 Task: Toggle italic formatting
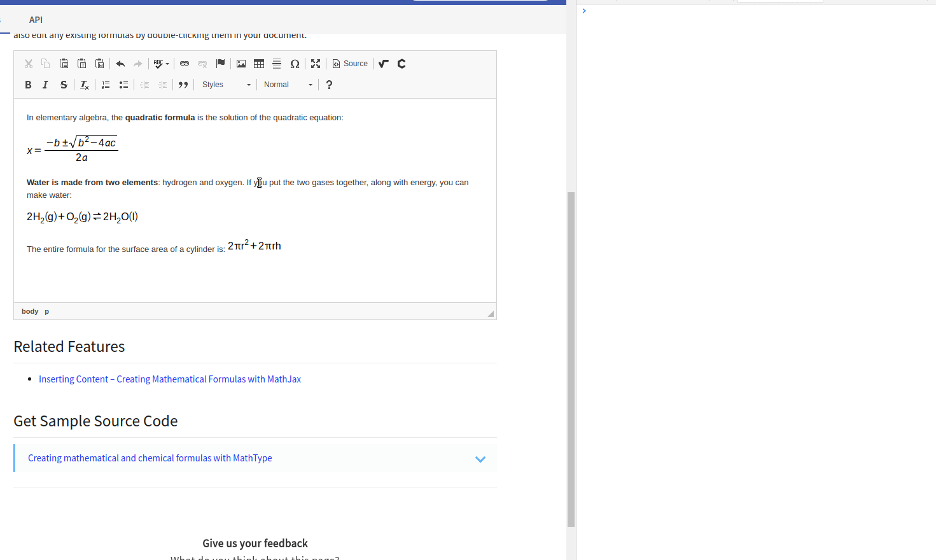point(45,84)
